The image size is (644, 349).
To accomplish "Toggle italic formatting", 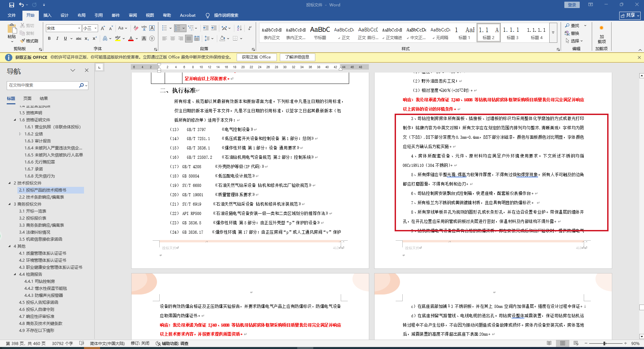I will tap(57, 38).
